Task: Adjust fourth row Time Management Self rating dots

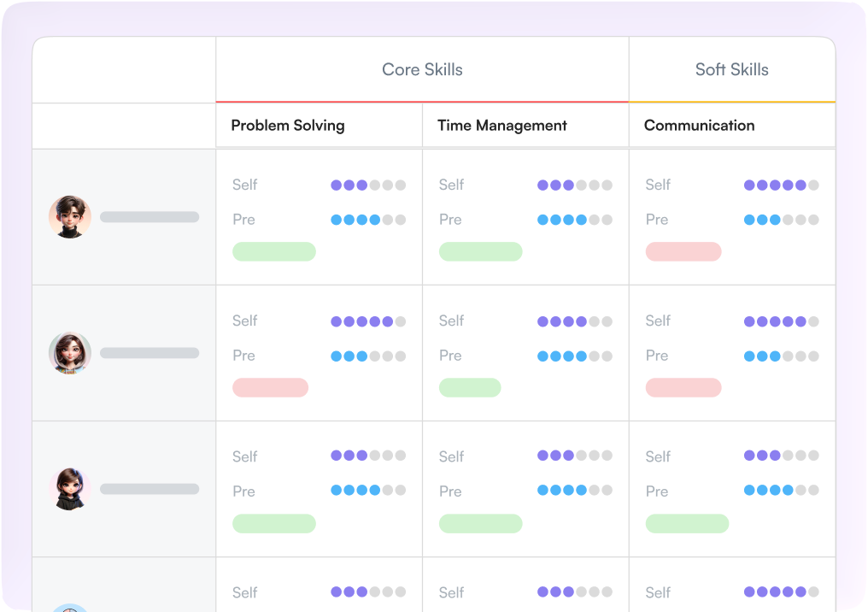Action: pos(575,591)
